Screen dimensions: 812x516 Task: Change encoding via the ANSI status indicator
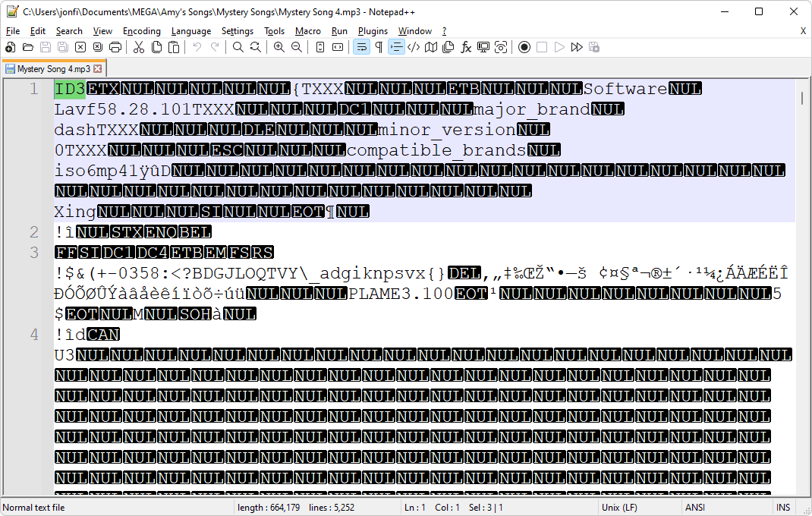pos(695,507)
